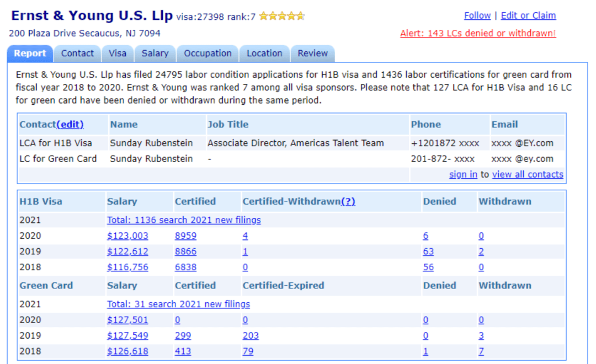Open H1B 2020 salary $123,003

pyautogui.click(x=127, y=236)
